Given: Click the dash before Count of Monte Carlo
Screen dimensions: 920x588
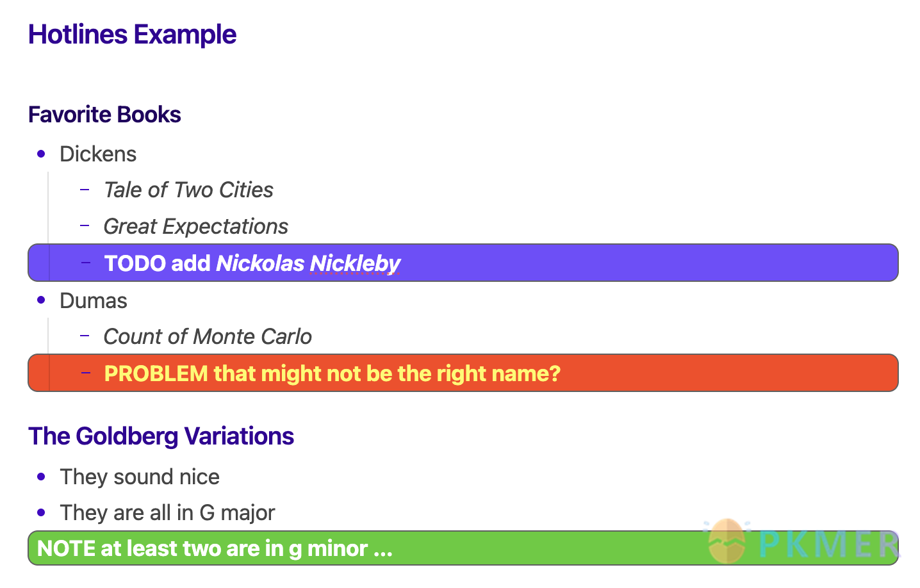Looking at the screenshot, I should click(x=85, y=336).
